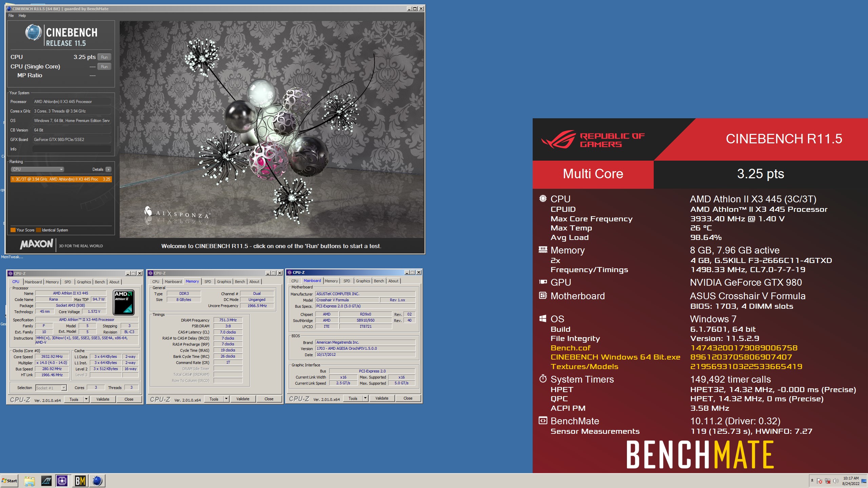This screenshot has height=488, width=868.
Task: Minimize the Cinebench window
Action: (409, 9)
